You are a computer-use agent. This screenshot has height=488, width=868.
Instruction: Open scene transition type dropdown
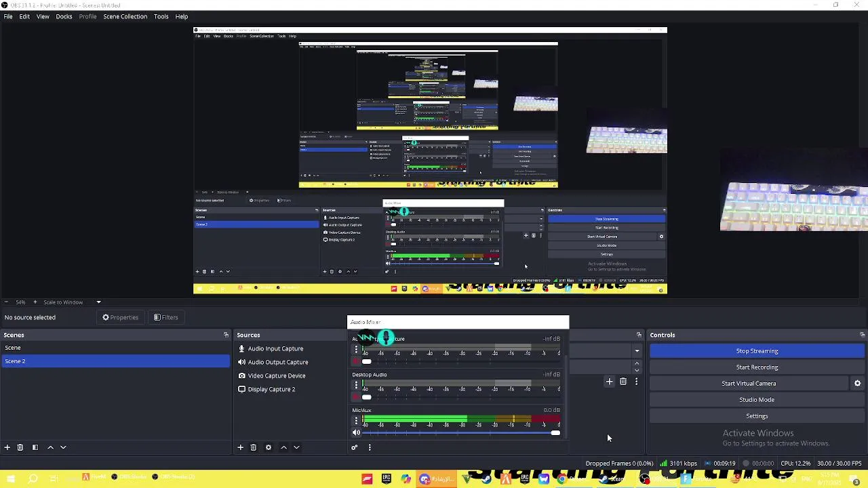click(x=637, y=351)
